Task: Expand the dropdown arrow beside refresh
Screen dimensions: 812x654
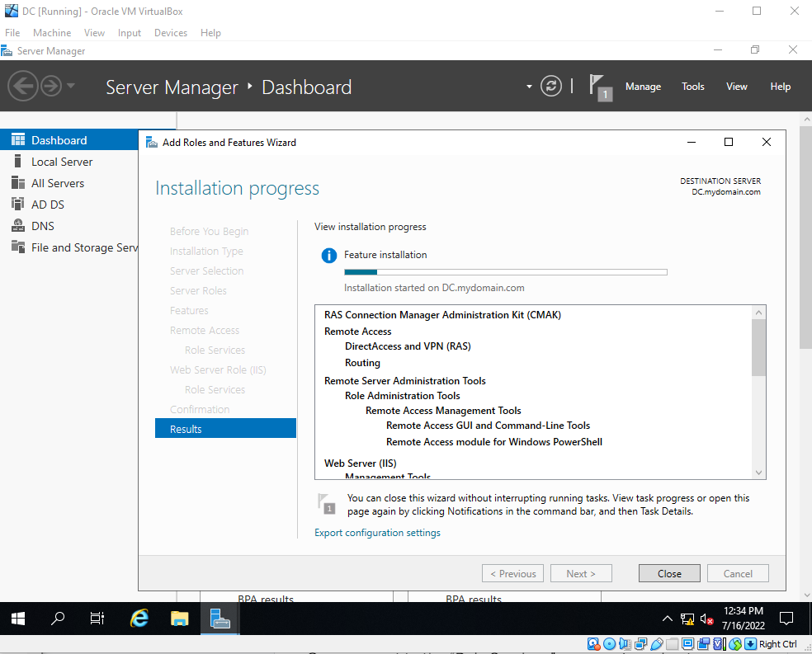Action: [529, 87]
